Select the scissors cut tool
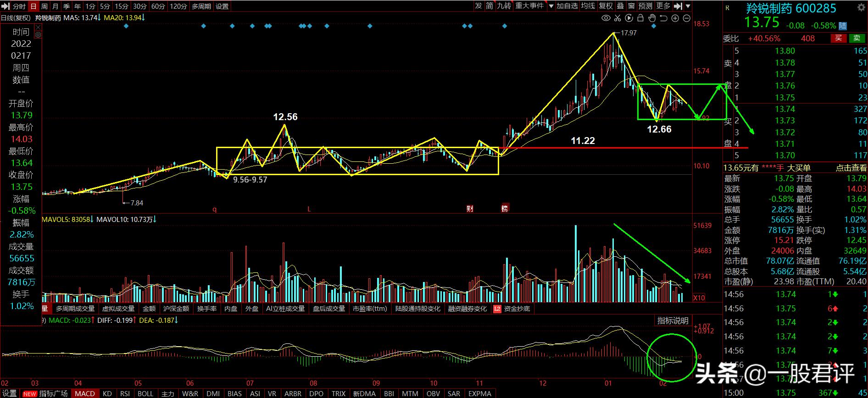The image size is (868, 398). click(x=618, y=18)
